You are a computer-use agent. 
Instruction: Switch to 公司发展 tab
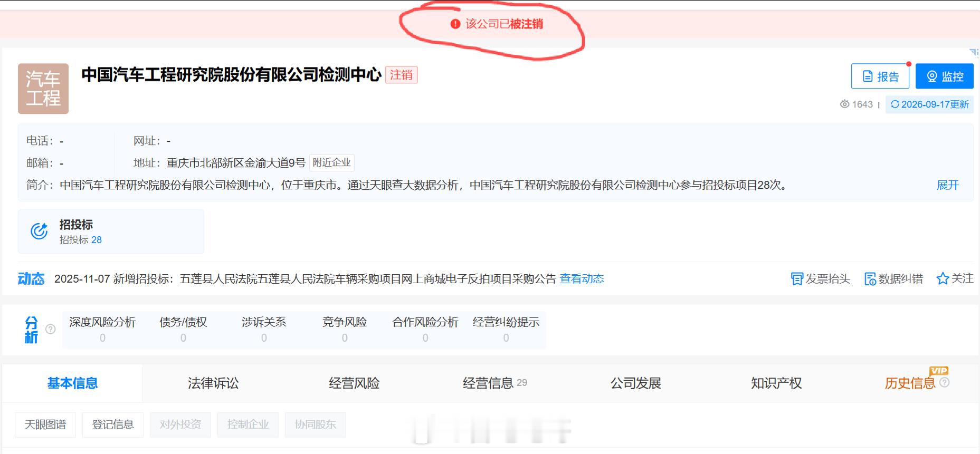click(636, 383)
